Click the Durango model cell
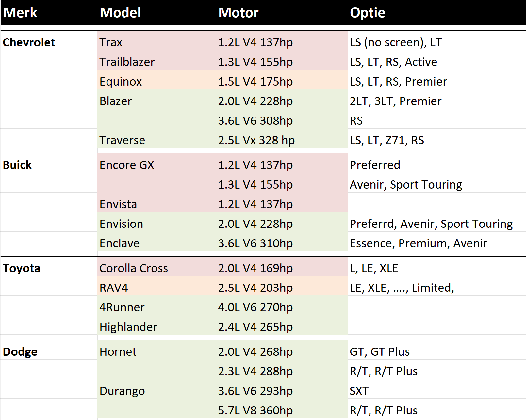526x420 pixels. click(122, 391)
